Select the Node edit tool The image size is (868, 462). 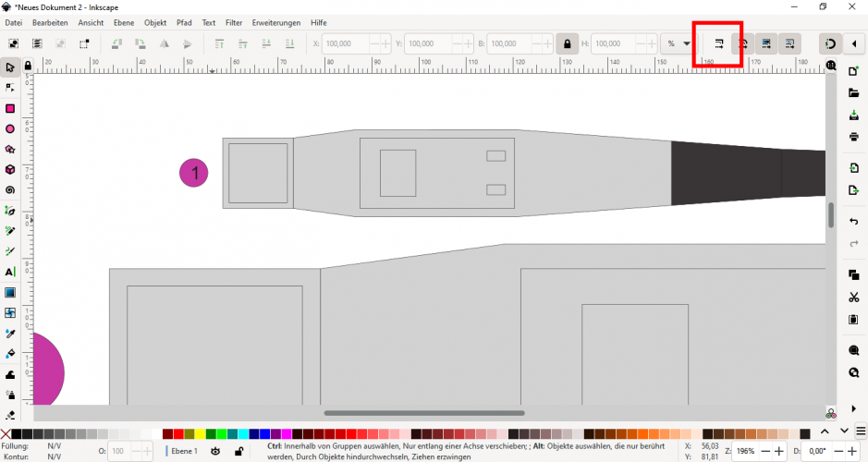coord(10,88)
